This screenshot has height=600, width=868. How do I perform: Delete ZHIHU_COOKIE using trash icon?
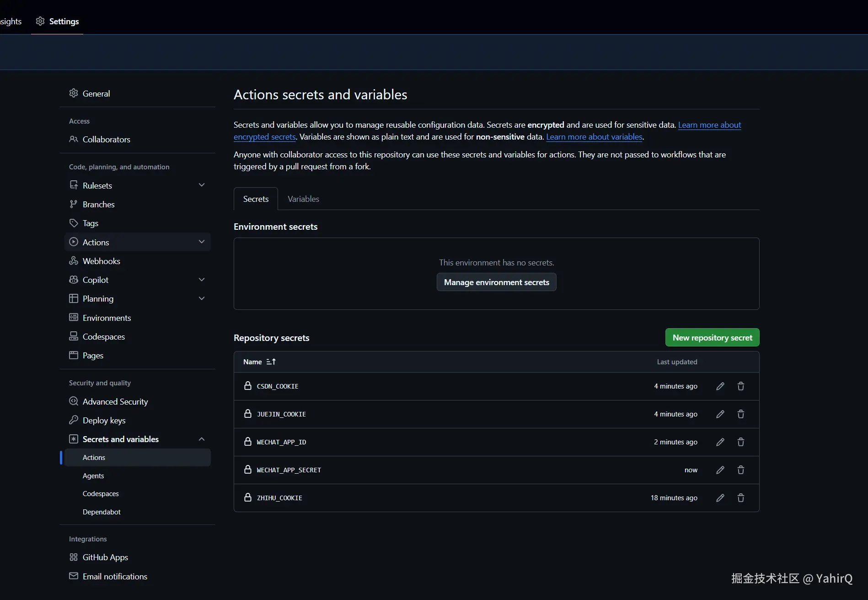coord(741,498)
